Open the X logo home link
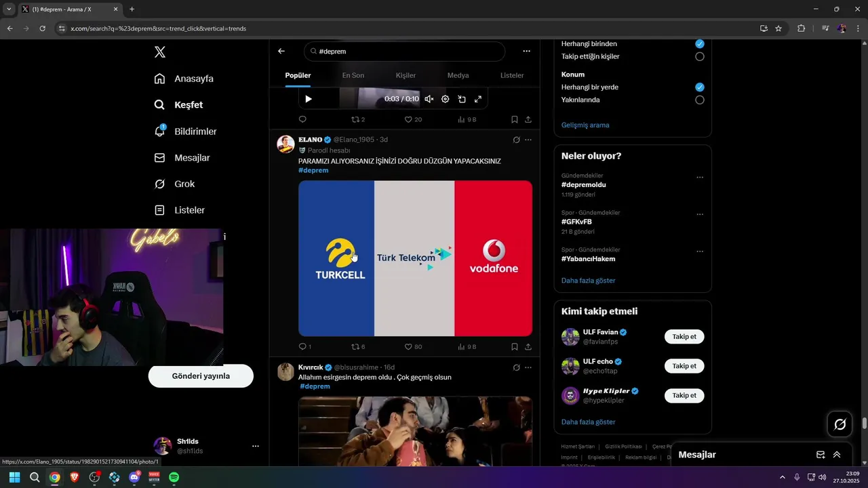Screen dimensions: 868x488 [x=159, y=52]
